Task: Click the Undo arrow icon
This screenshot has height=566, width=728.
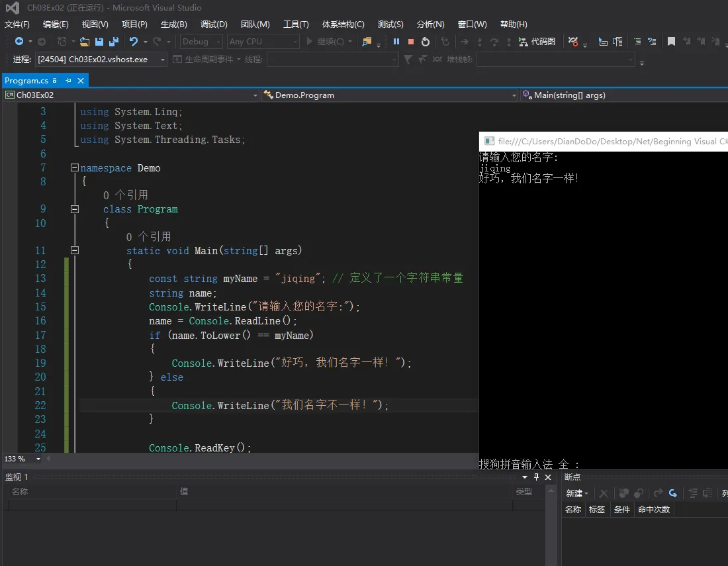Action: 134,42
